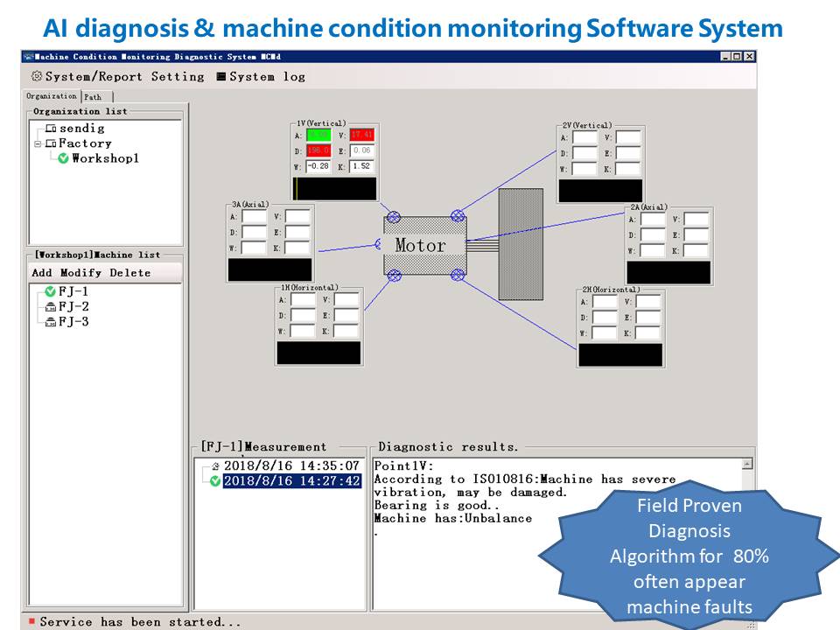Click the green check icon next to Workshop1
Screen dimensions: 840x630
coord(63,158)
